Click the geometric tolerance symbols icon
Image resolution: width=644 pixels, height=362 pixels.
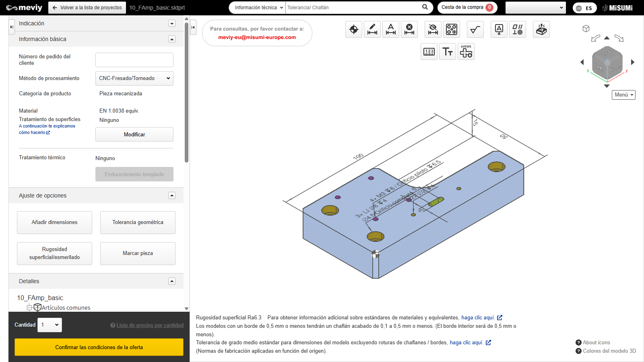(x=518, y=29)
